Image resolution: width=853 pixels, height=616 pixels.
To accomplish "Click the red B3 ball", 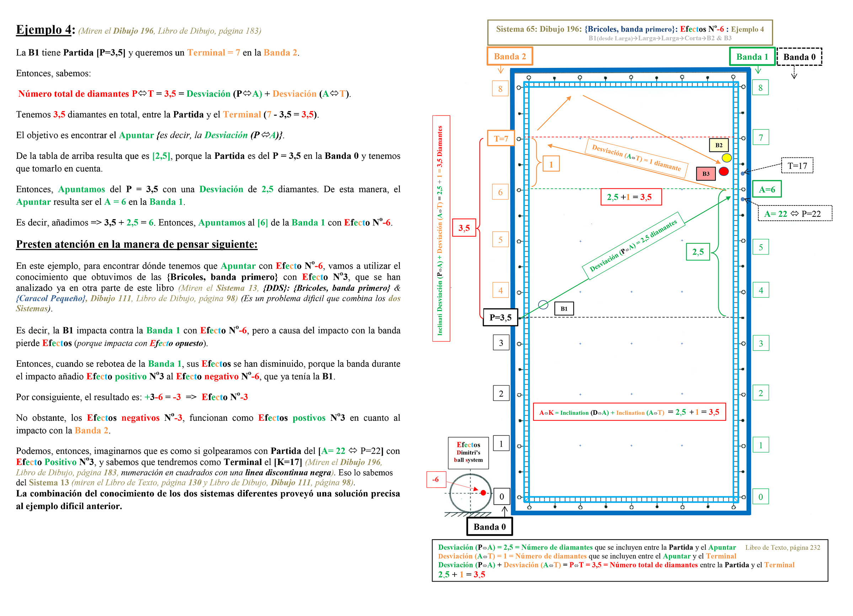I will tap(723, 171).
